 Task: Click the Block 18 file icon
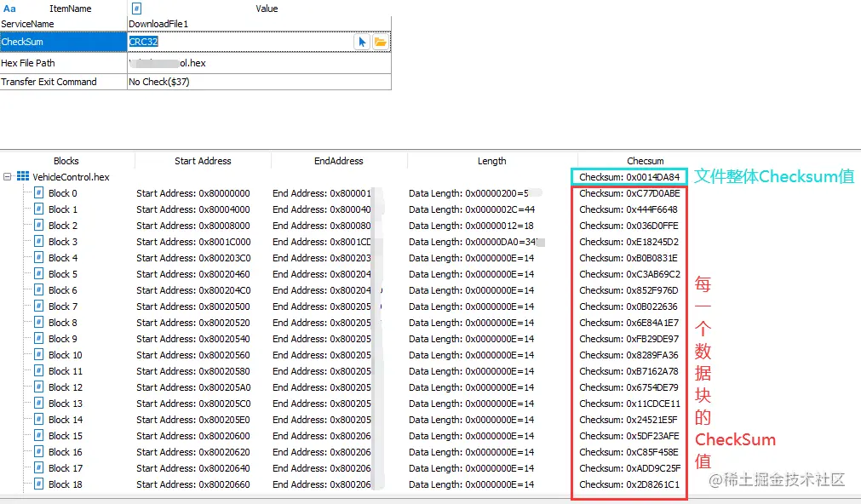click(39, 484)
